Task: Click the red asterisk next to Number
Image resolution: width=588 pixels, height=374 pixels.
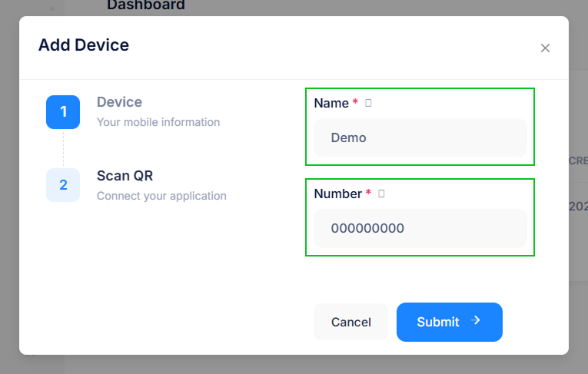Action: coord(368,194)
